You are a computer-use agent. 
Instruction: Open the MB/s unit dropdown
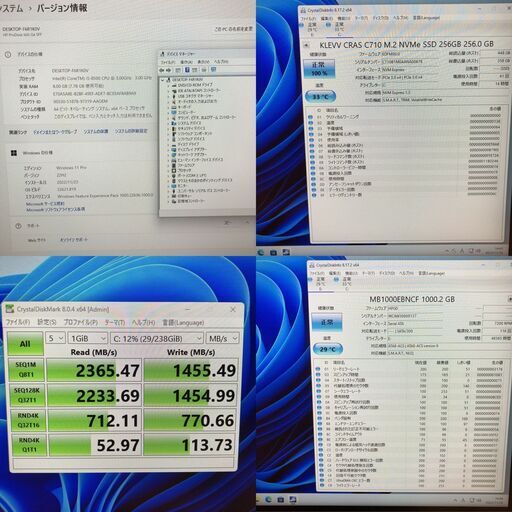coord(223,338)
